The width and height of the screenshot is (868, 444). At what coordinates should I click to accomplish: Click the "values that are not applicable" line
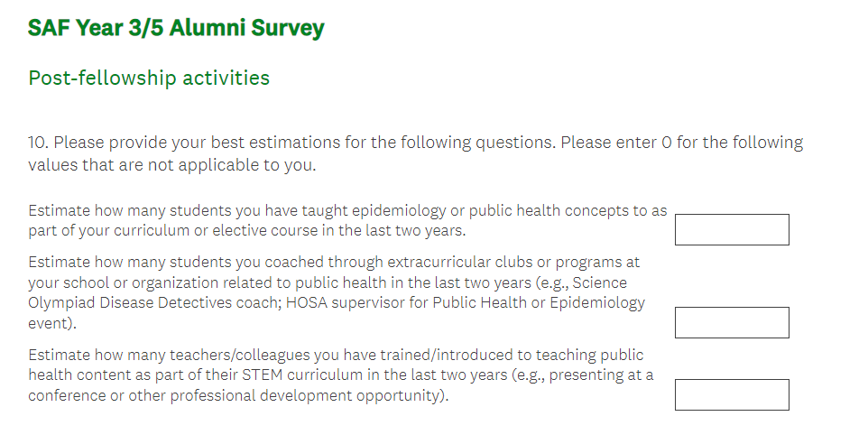point(171,165)
